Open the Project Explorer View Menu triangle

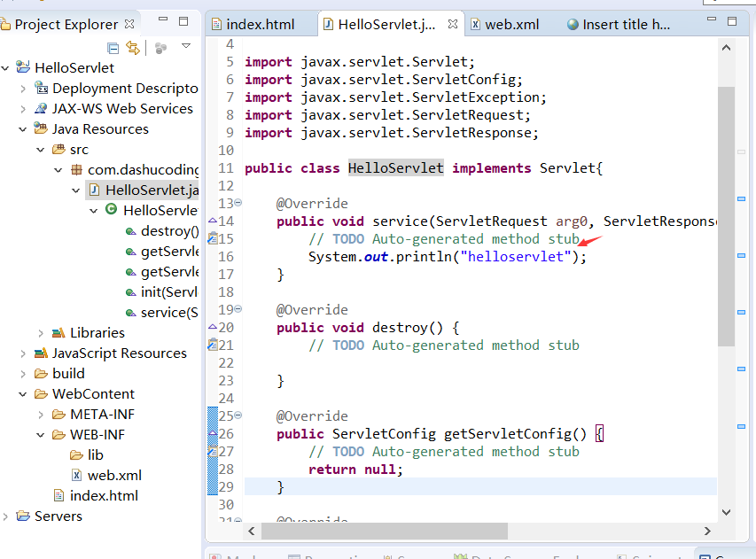pos(185,46)
